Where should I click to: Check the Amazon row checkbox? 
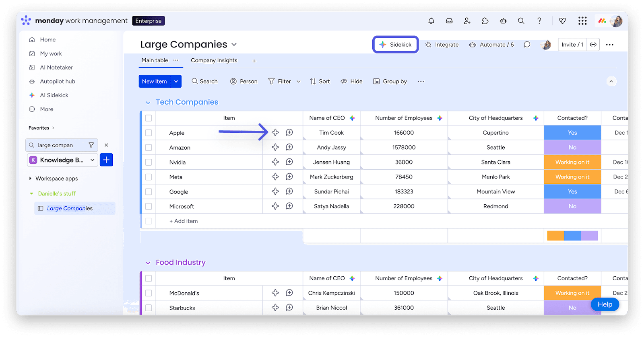(x=149, y=148)
